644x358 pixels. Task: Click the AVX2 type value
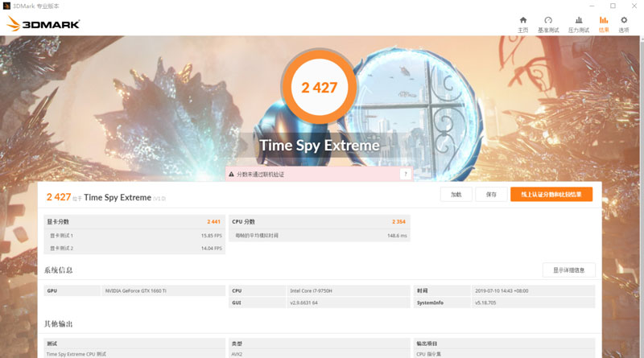pos(237,354)
